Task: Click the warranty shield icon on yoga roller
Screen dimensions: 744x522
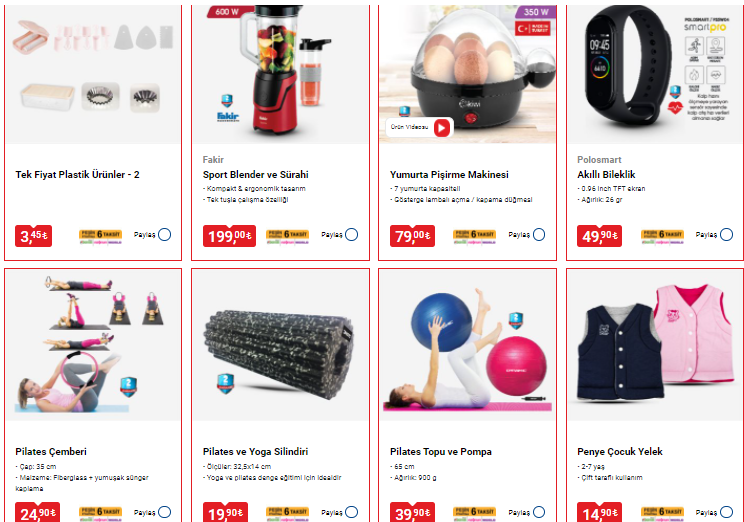Action: pos(225,383)
